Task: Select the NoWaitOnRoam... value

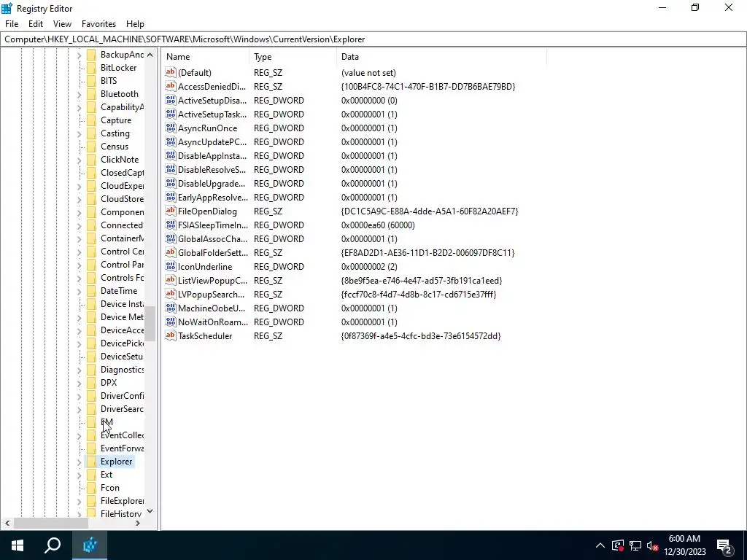Action: point(213,322)
